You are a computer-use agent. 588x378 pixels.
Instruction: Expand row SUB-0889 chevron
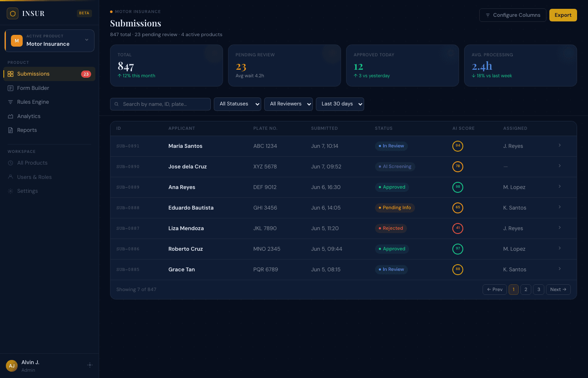tap(559, 186)
